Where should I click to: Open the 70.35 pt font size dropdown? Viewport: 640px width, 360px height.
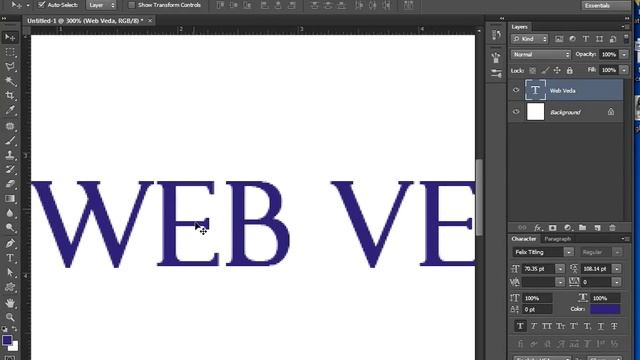click(560, 269)
